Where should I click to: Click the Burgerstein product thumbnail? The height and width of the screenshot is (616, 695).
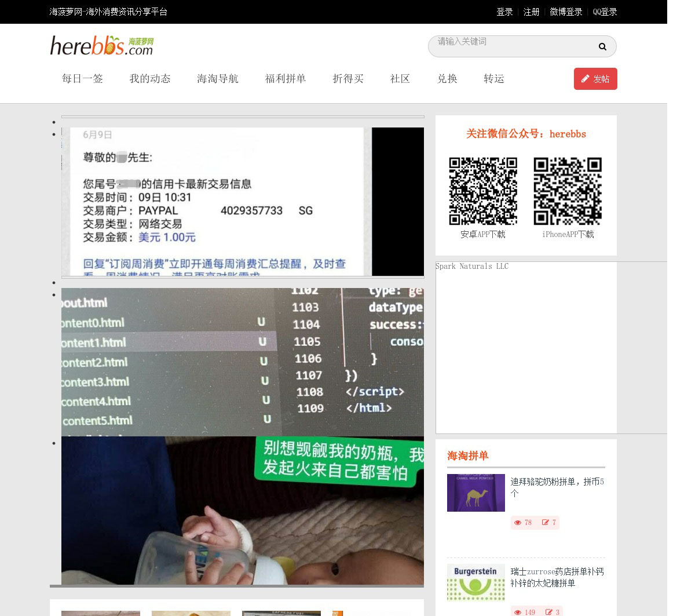pos(476,582)
